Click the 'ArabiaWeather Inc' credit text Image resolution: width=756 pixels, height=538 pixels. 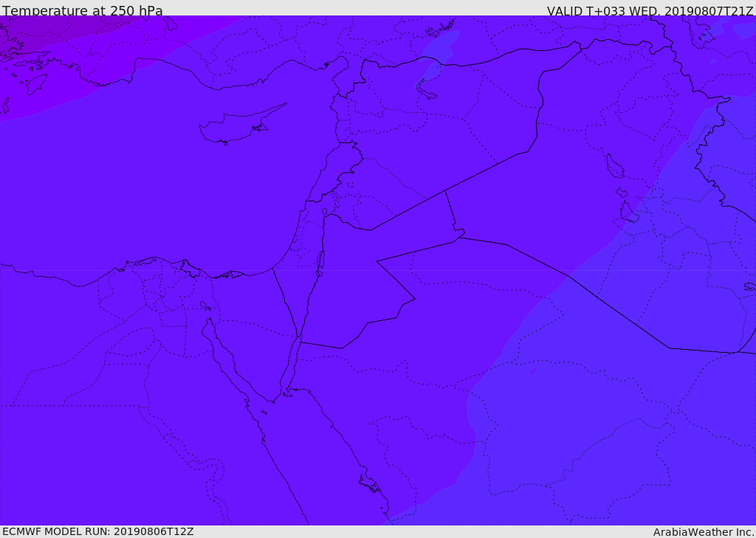pyautogui.click(x=704, y=532)
